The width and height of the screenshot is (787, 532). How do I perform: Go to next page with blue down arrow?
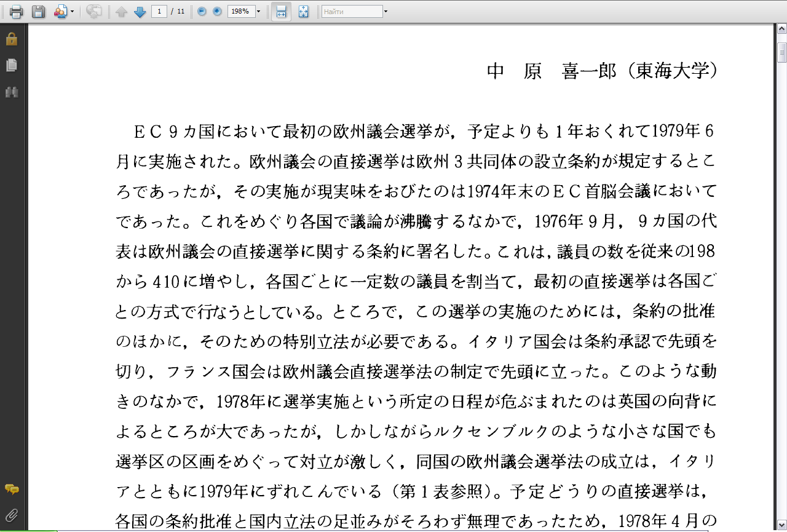(140, 12)
